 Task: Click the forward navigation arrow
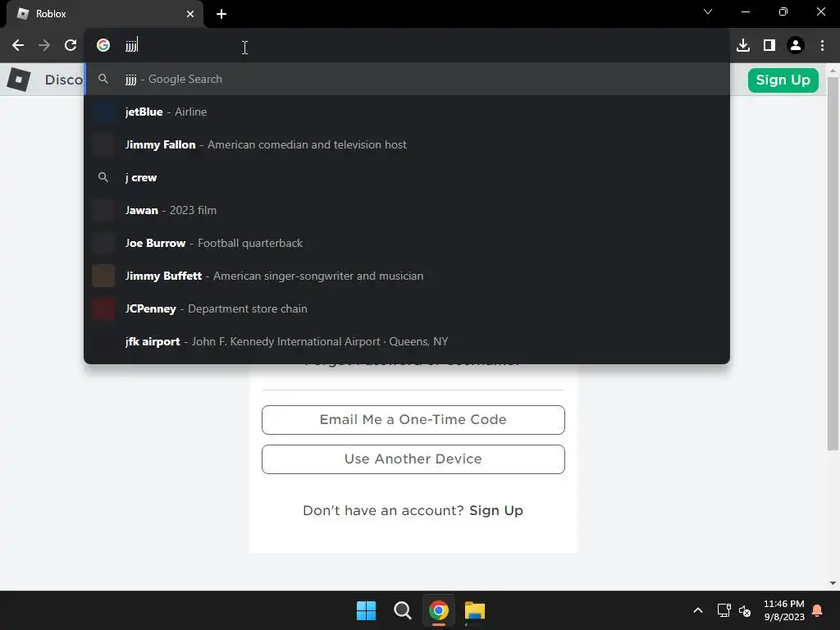pos(44,46)
